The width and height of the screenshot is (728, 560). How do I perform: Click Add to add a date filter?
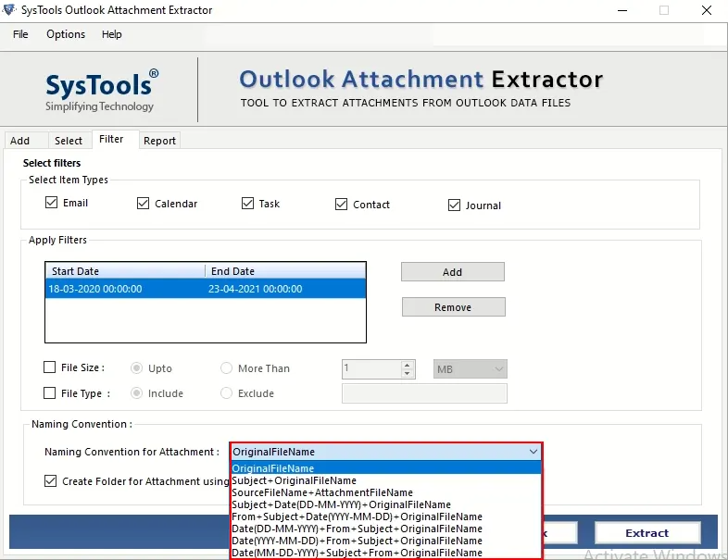point(453,272)
